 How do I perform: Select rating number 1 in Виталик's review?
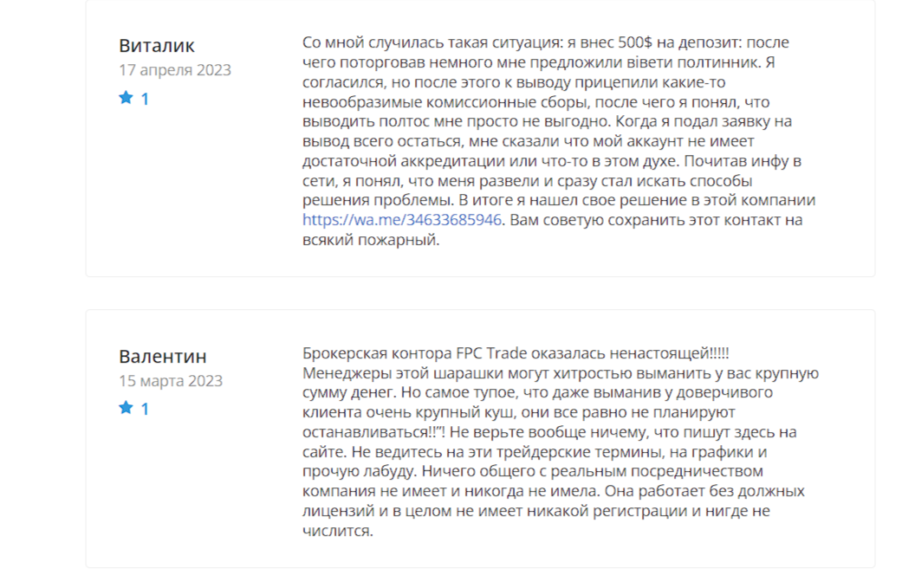(145, 99)
